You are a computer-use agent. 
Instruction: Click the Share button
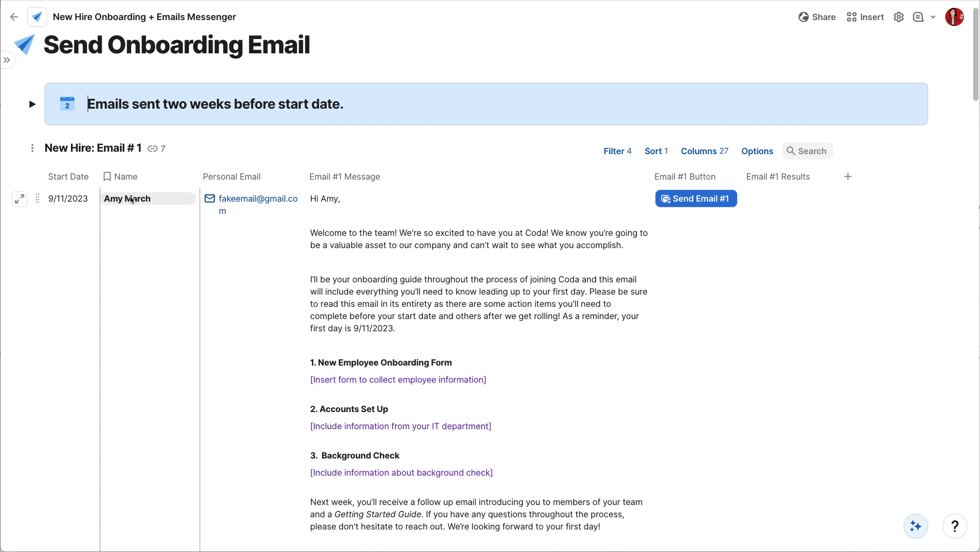tap(817, 17)
